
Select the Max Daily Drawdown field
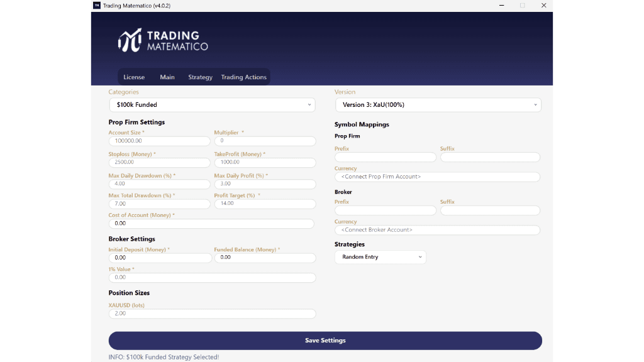click(159, 184)
